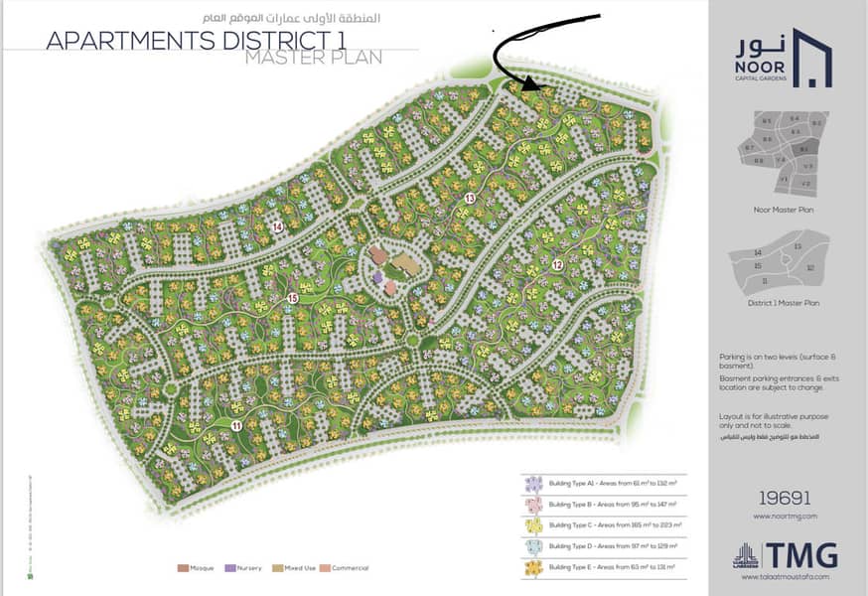Select the Building Type D blue icon
This screenshot has height=596, width=868.
pyautogui.click(x=533, y=546)
